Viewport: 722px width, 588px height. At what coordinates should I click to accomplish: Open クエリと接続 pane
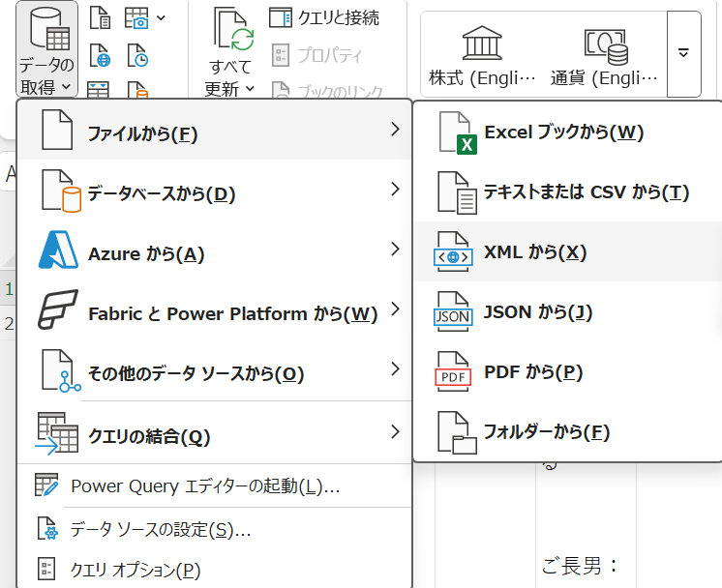point(324,18)
